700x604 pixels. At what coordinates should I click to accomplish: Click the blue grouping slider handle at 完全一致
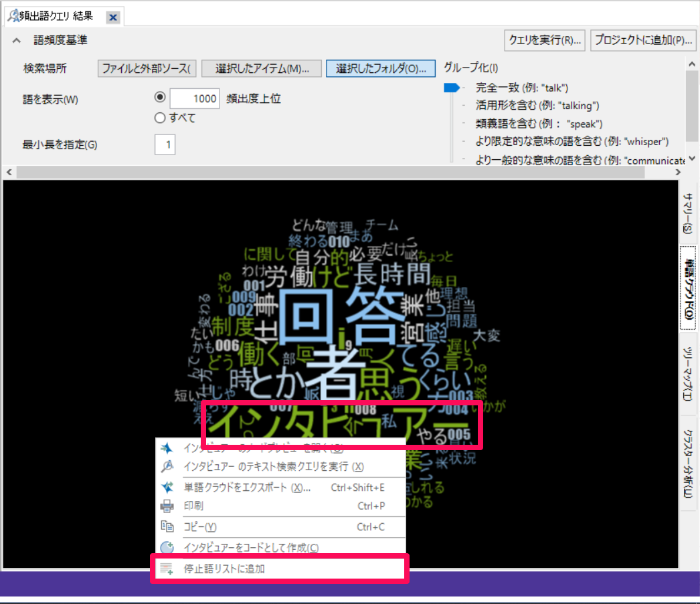[452, 88]
